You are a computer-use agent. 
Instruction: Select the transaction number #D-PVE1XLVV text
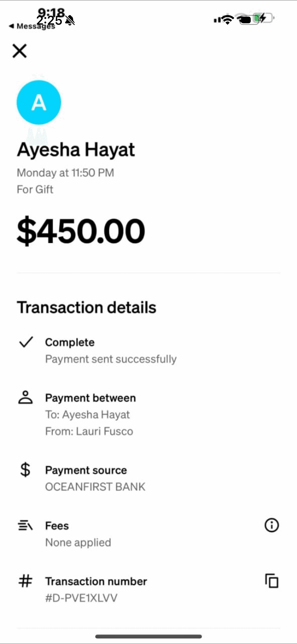click(81, 598)
